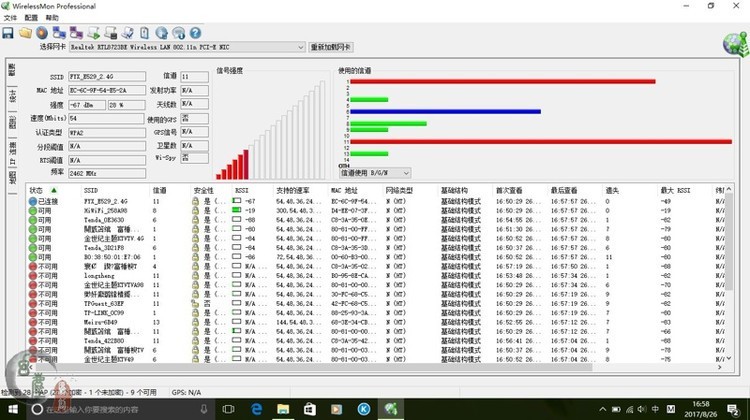Click the SSID field showing FYX_E529_2.4G
750x420 pixels.
107,77
